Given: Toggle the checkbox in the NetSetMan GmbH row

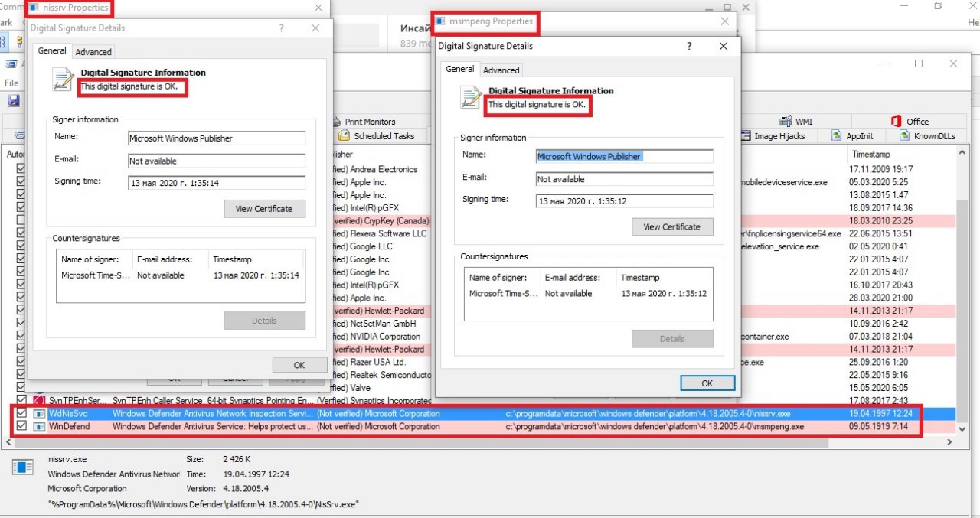Looking at the screenshot, I should (x=21, y=324).
